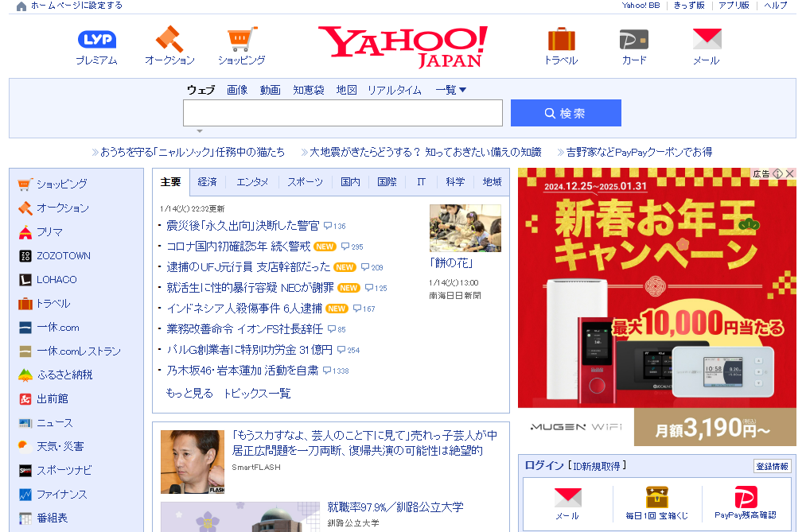This screenshot has width=806, height=532.
Task: Click the Yahoo! JAPAN logo
Action: point(403,46)
